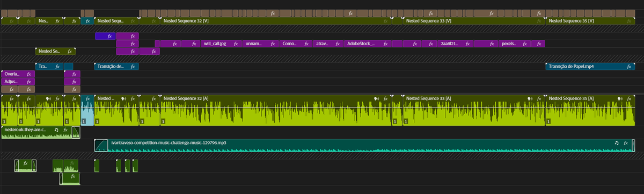This screenshot has width=644, height=194.
Task: Click channel 1 badge on Nested Sequence 35 [A]
Action: (x=548, y=122)
